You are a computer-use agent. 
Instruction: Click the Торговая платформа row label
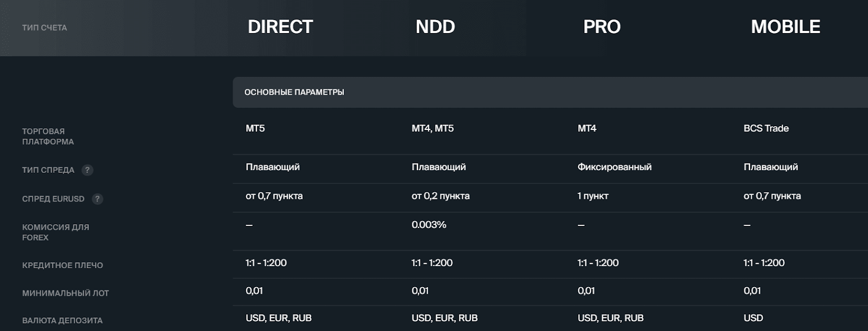click(x=48, y=137)
